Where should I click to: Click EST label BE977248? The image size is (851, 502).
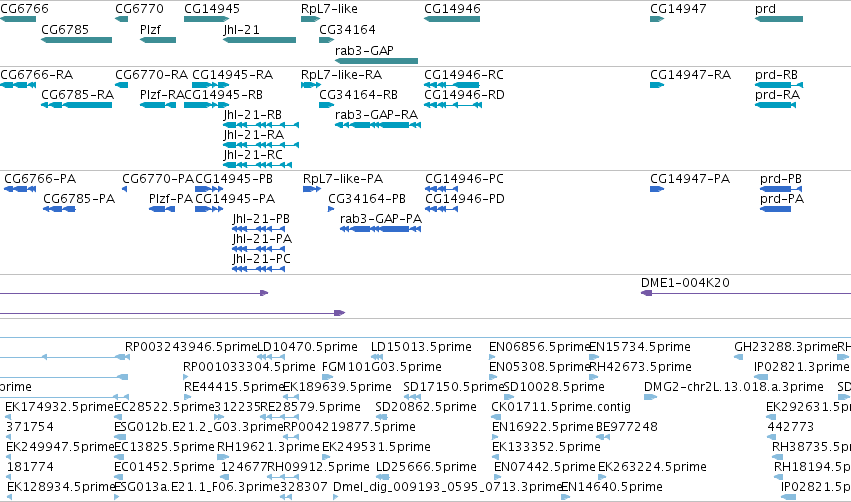[627, 427]
